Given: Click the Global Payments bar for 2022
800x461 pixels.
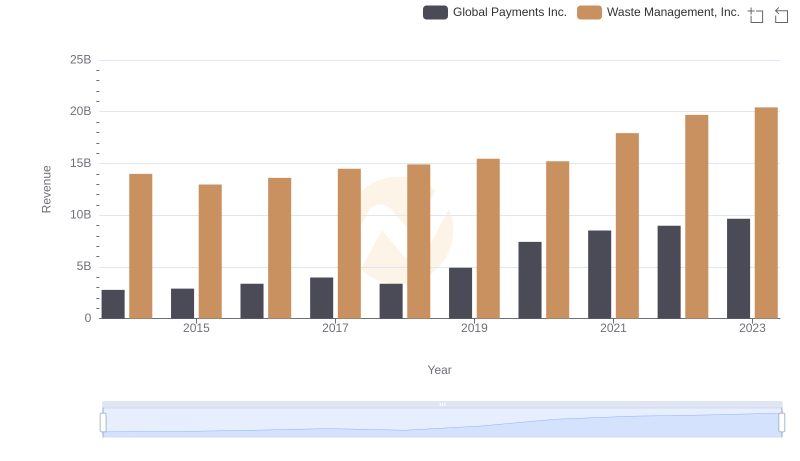Looking at the screenshot, I should (x=669, y=272).
